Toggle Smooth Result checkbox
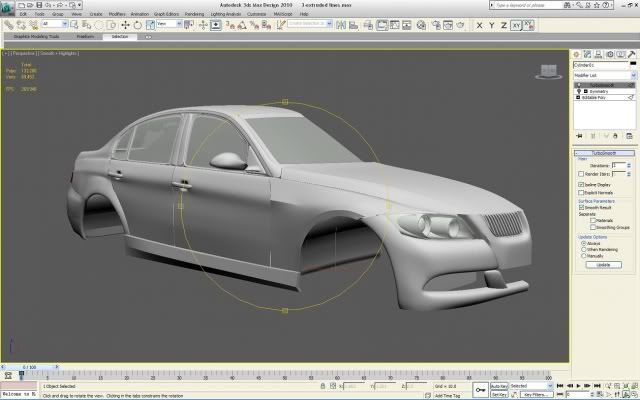The height and width of the screenshot is (400, 640). point(581,207)
